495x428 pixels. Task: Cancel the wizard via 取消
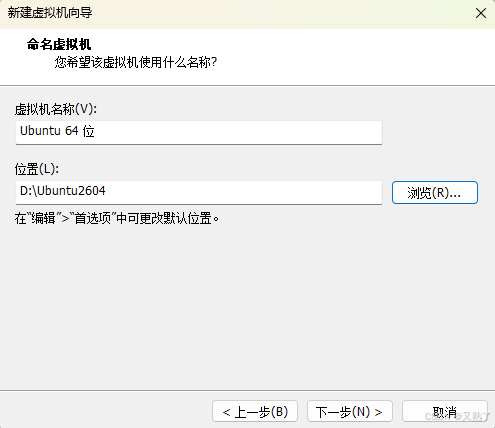(445, 412)
